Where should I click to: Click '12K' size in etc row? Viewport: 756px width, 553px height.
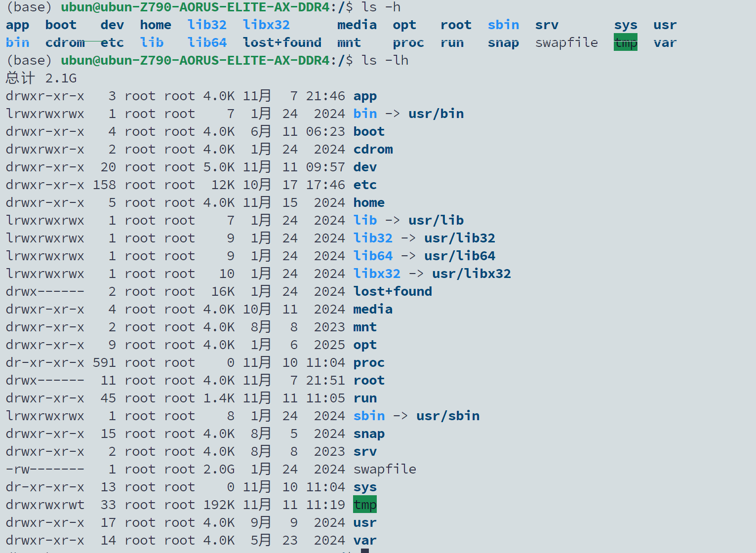coord(223,185)
